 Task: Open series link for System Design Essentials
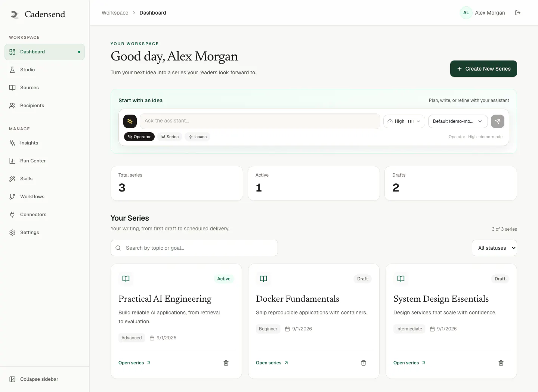point(409,363)
